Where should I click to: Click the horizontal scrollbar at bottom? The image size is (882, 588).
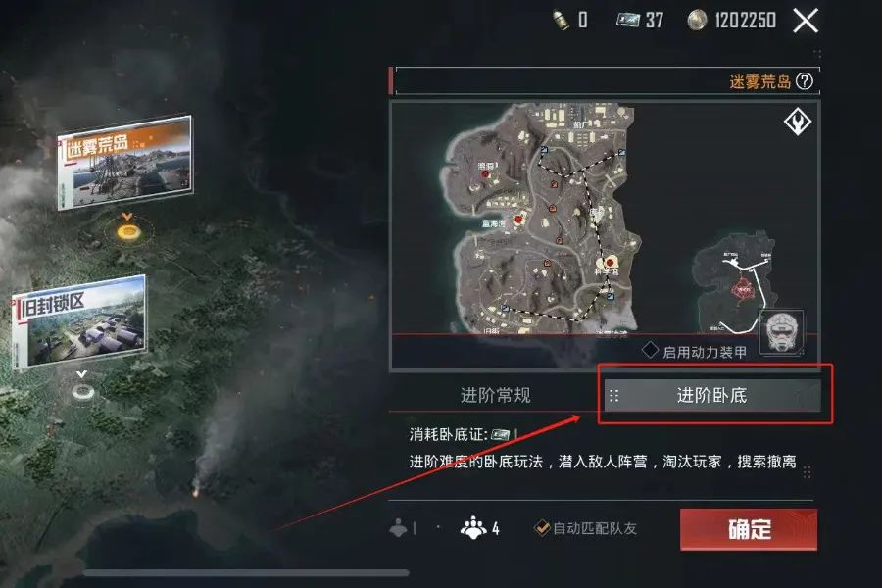click(246, 572)
